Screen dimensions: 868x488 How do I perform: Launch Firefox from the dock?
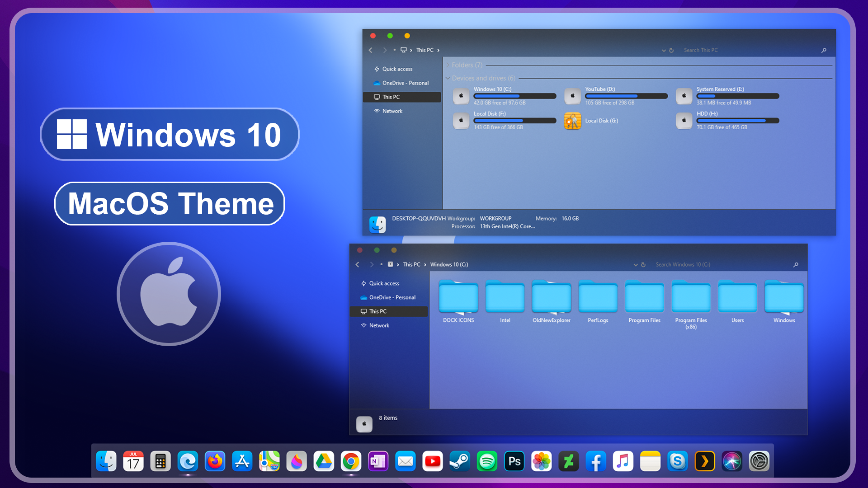pos(215,461)
